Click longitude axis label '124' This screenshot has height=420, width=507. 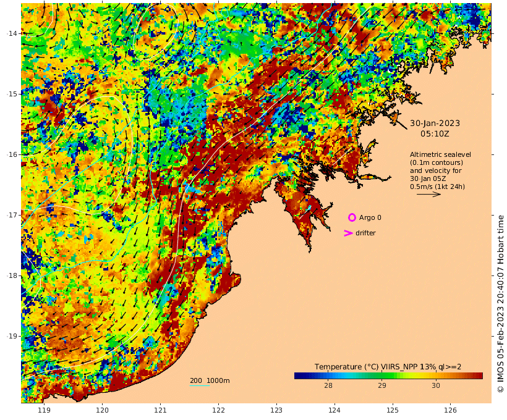334,410
